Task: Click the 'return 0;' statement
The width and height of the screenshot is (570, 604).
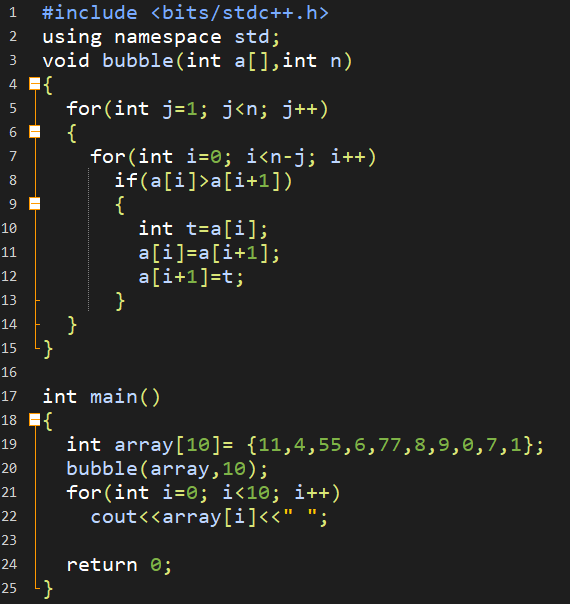Action: pos(119,565)
